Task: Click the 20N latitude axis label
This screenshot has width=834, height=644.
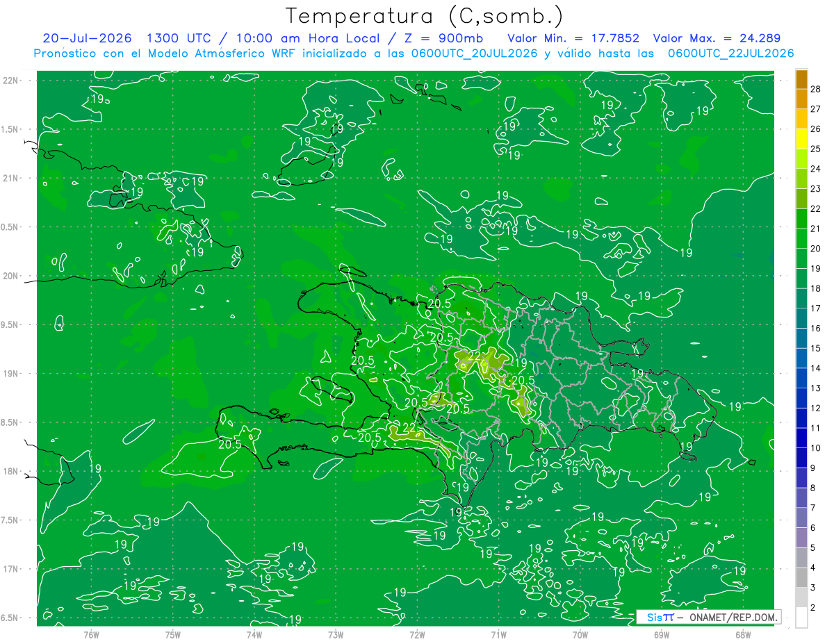Action: [10, 276]
